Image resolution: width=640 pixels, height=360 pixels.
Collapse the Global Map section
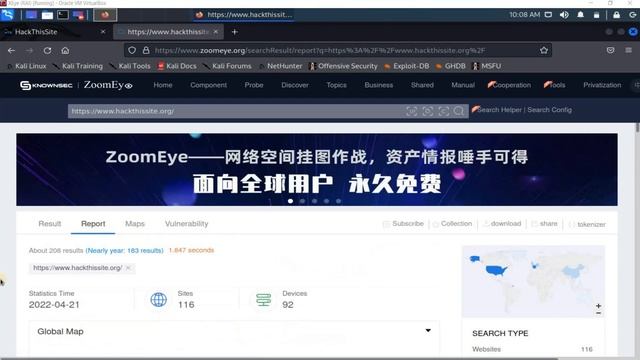[428, 331]
